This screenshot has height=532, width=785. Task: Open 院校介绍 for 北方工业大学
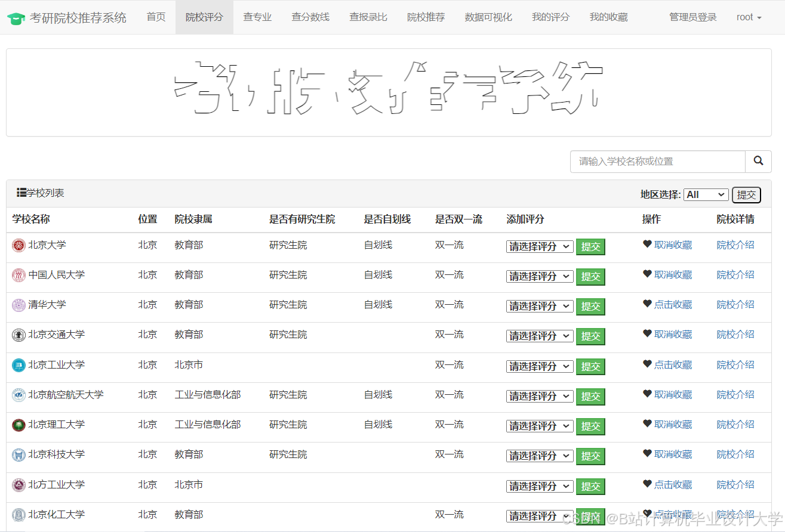point(735,484)
